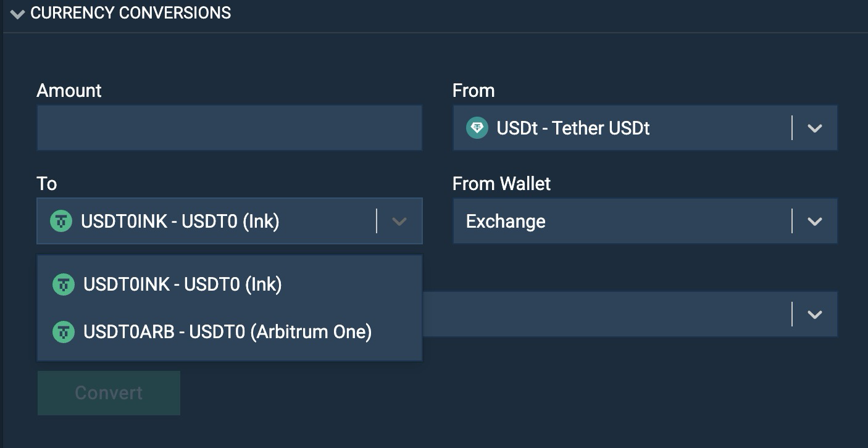The width and height of the screenshot is (868, 448).
Task: Open the From currency dropdown showing USDt
Action: click(645, 128)
